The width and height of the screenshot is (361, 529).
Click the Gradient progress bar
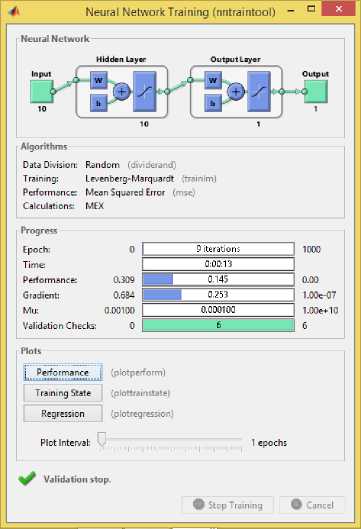[x=218, y=295]
